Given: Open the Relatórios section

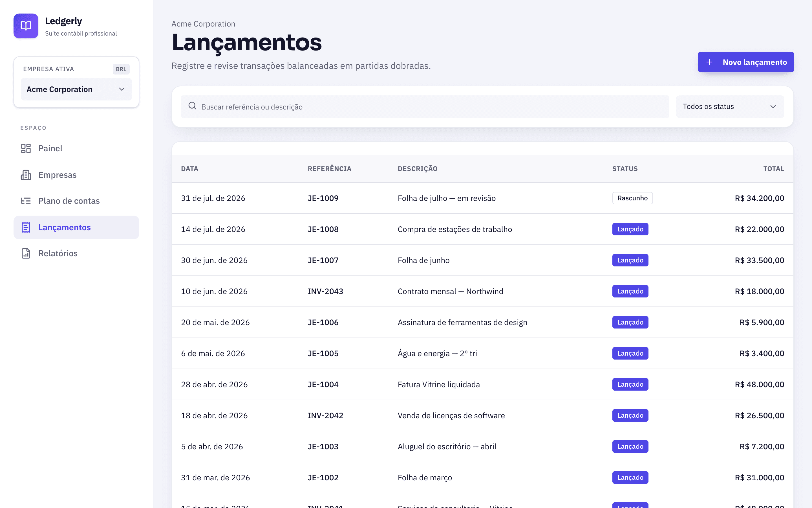Looking at the screenshot, I should coord(76,253).
